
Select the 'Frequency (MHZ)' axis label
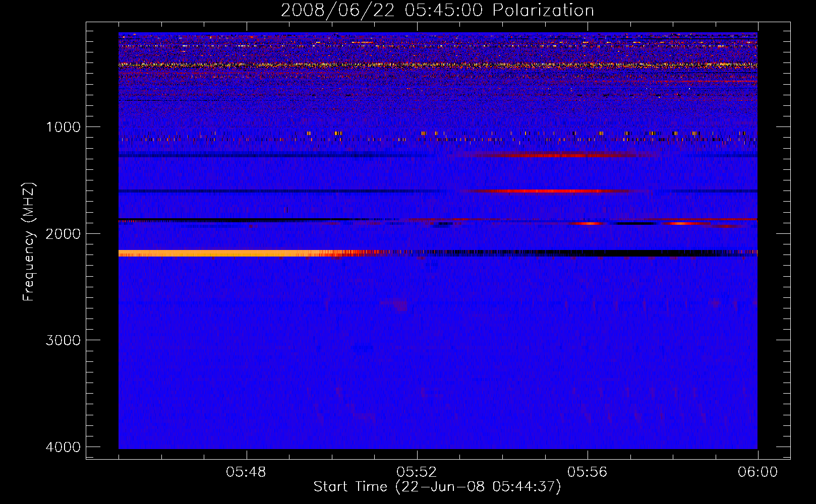29,242
